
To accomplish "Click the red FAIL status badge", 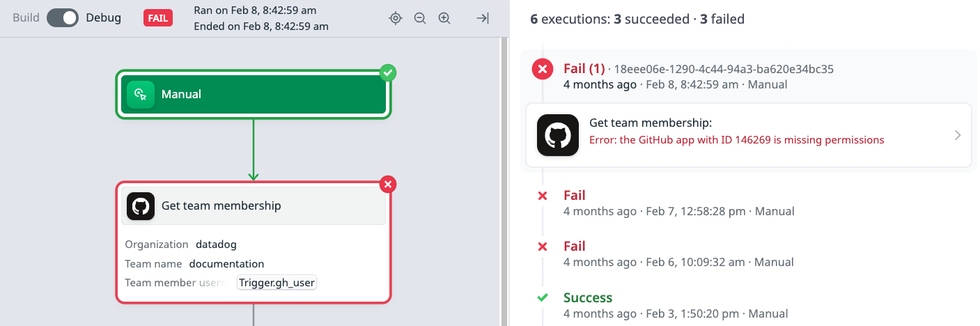I will pyautogui.click(x=158, y=18).
